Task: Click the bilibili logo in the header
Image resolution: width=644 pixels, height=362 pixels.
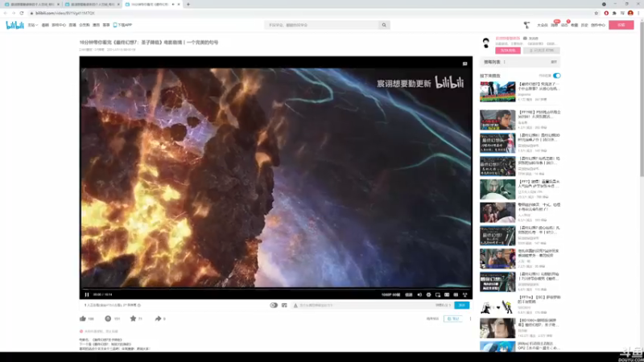Action: point(14,25)
